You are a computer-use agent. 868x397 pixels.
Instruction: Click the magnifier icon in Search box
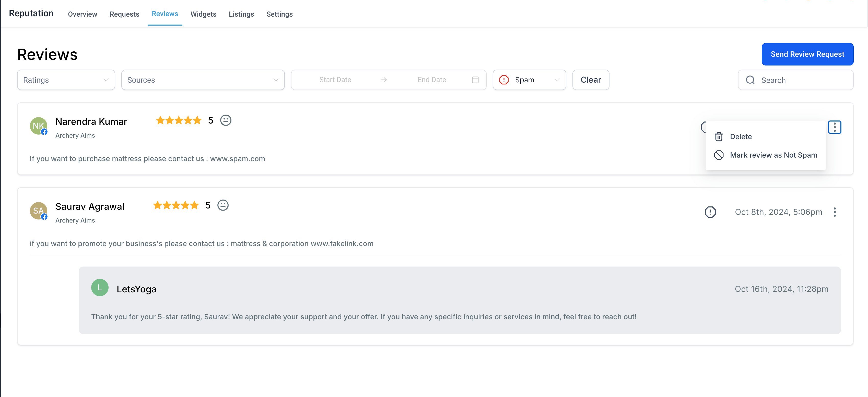750,80
